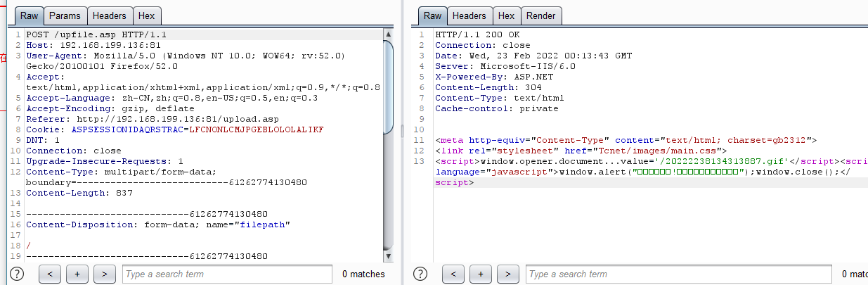Image resolution: width=868 pixels, height=285 pixels.
Task: Click plus button in response search bar
Action: click(x=481, y=274)
